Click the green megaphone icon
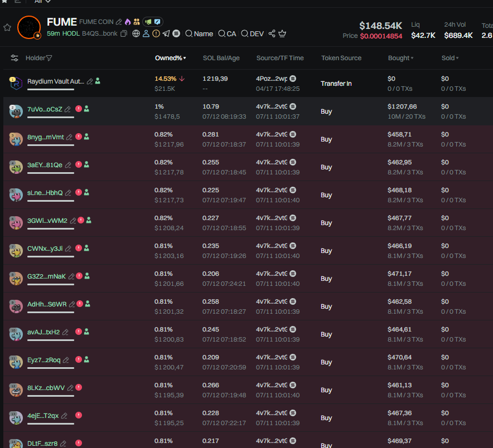 coord(148,22)
